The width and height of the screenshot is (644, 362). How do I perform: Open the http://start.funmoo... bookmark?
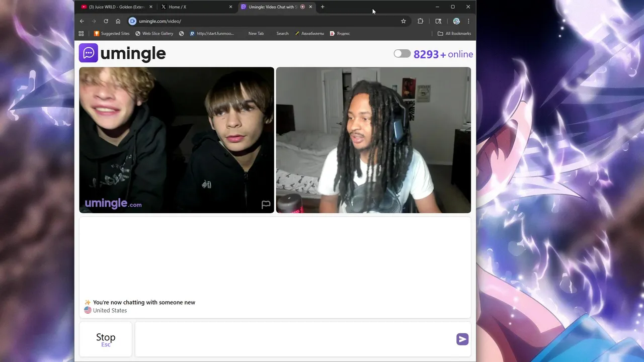[x=212, y=34]
